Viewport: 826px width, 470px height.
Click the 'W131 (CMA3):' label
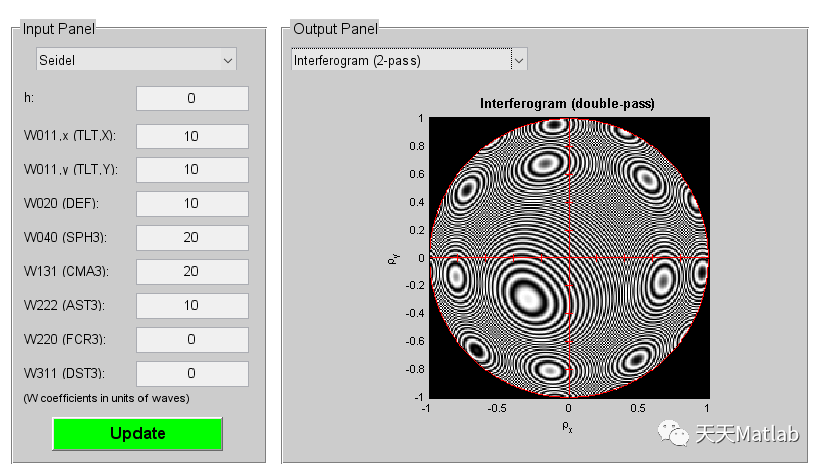point(66,271)
